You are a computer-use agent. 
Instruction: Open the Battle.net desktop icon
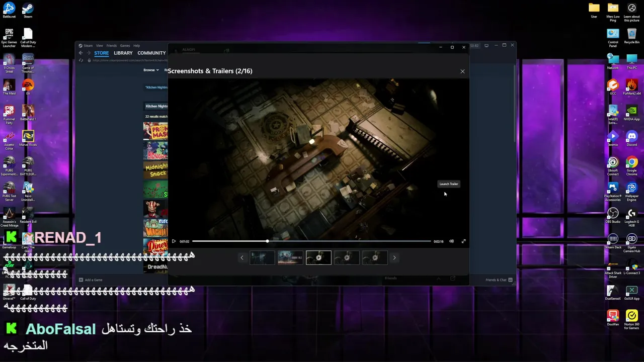point(9,10)
